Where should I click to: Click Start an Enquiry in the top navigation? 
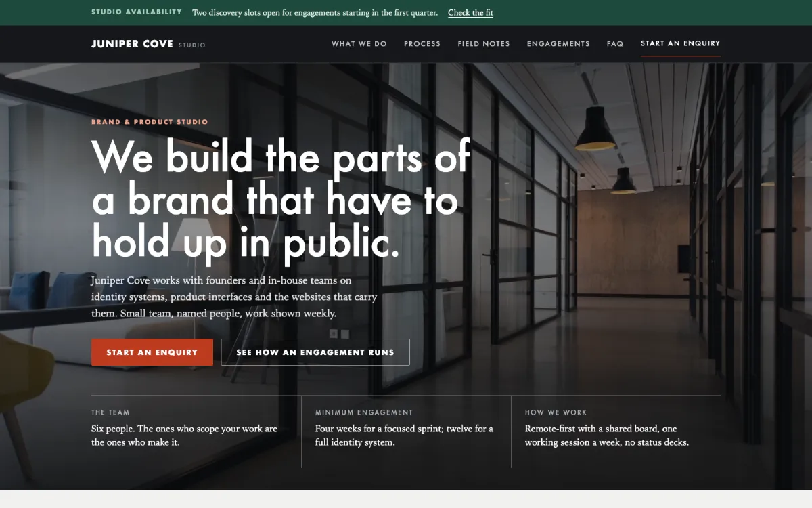pyautogui.click(x=680, y=43)
